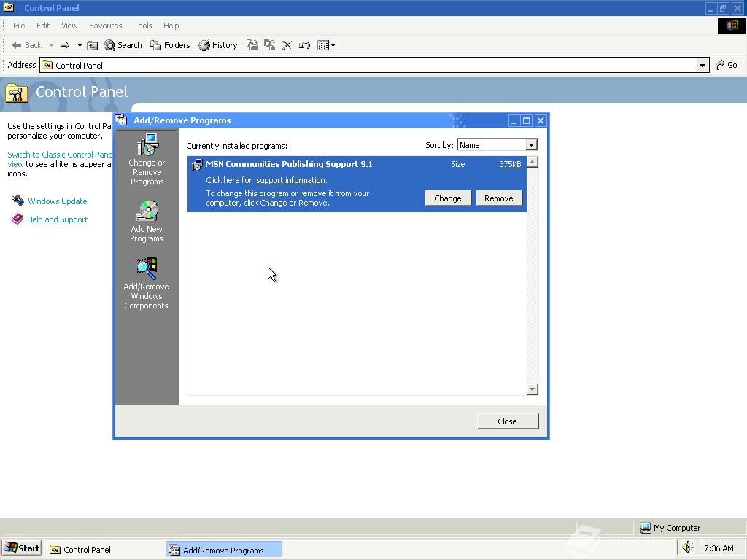747x560 pixels.
Task: Open Back history dropdown arrow
Action: tap(52, 45)
